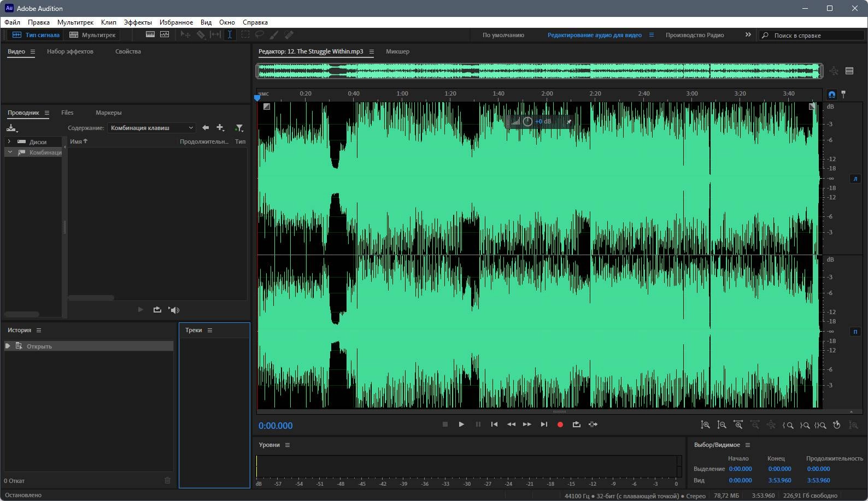
Task: Zoom in time
Action: point(738,425)
